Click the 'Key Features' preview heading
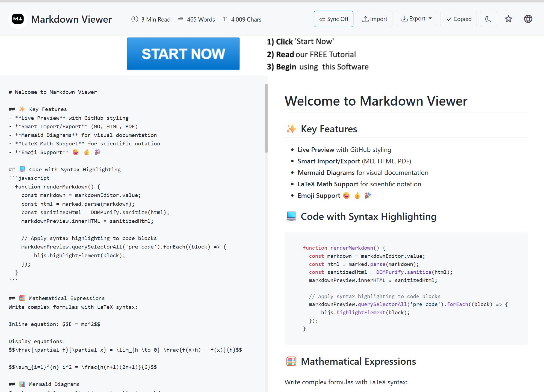 [x=329, y=129]
